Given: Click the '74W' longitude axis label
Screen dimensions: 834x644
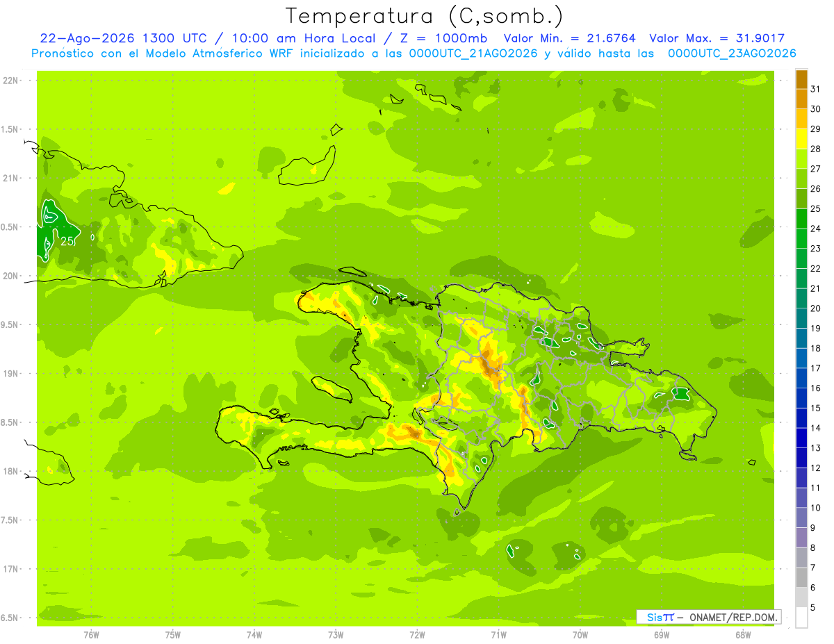Looking at the screenshot, I should 254,635.
